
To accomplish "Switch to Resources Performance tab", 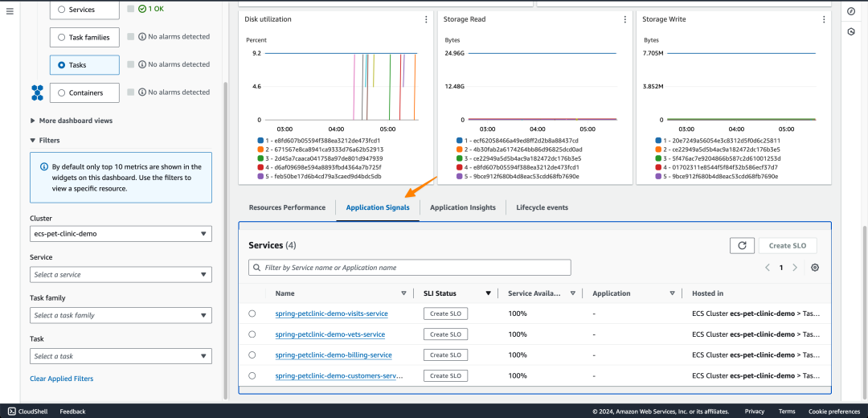I will click(x=287, y=207).
